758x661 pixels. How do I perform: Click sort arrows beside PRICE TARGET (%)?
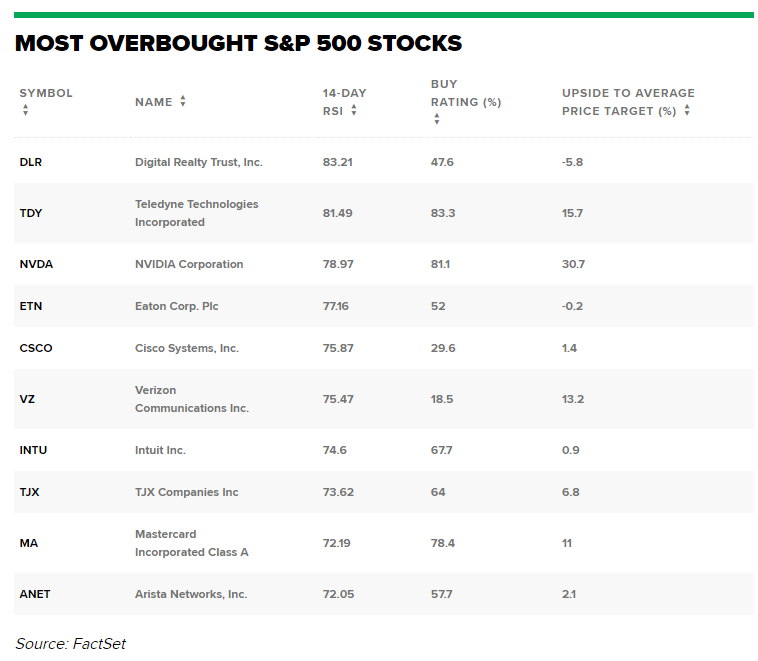[687, 111]
